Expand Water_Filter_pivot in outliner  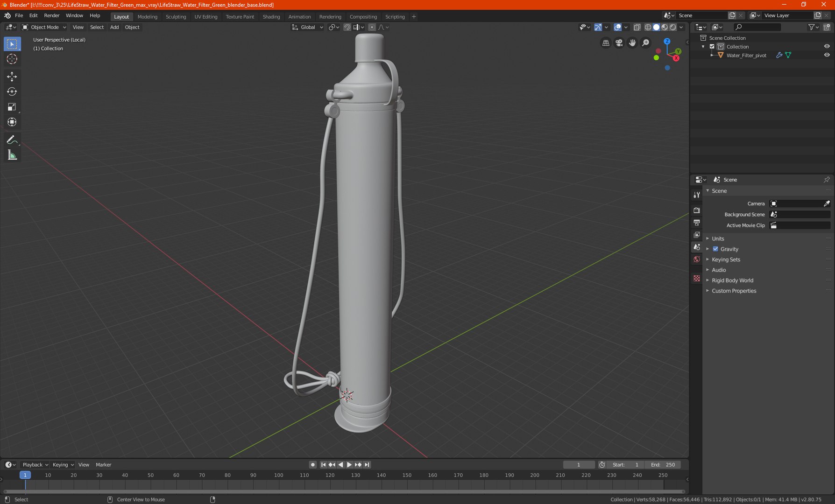point(712,55)
